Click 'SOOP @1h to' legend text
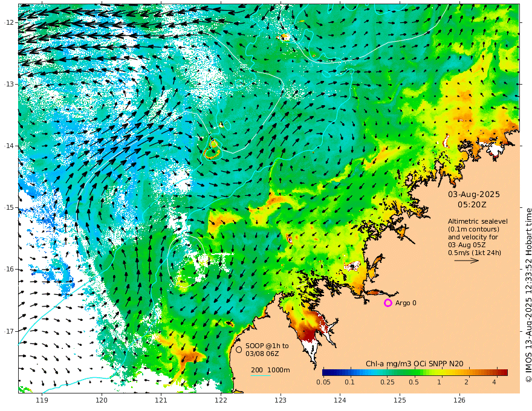The width and height of the screenshot is (532, 411). (267, 346)
